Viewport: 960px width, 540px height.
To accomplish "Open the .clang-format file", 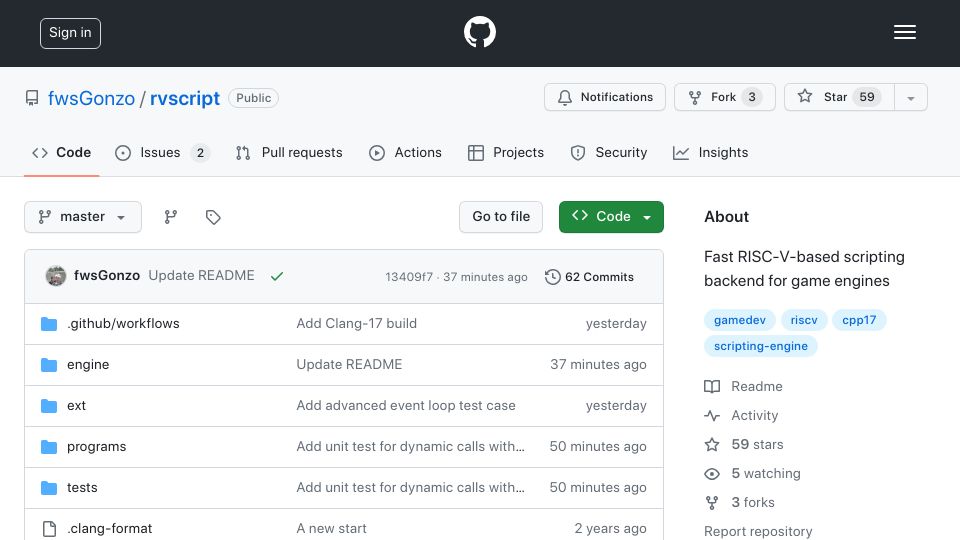I will tap(110, 528).
